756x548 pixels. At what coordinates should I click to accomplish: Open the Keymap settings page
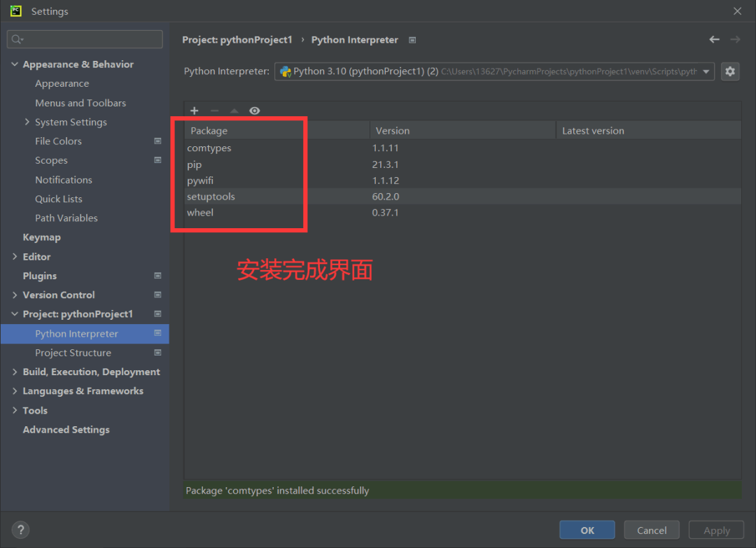point(41,237)
